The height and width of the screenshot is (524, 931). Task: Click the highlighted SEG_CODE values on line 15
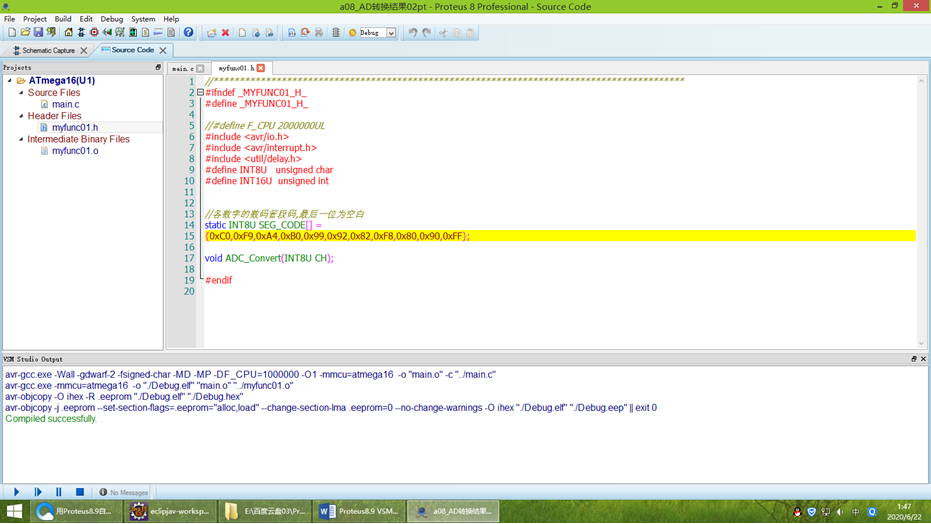click(337, 236)
